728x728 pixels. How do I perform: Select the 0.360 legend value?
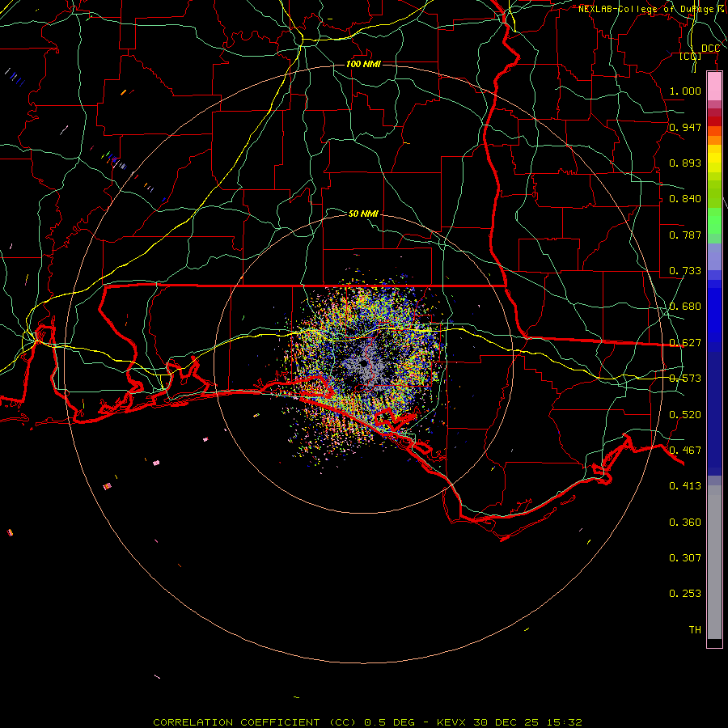[x=685, y=523]
